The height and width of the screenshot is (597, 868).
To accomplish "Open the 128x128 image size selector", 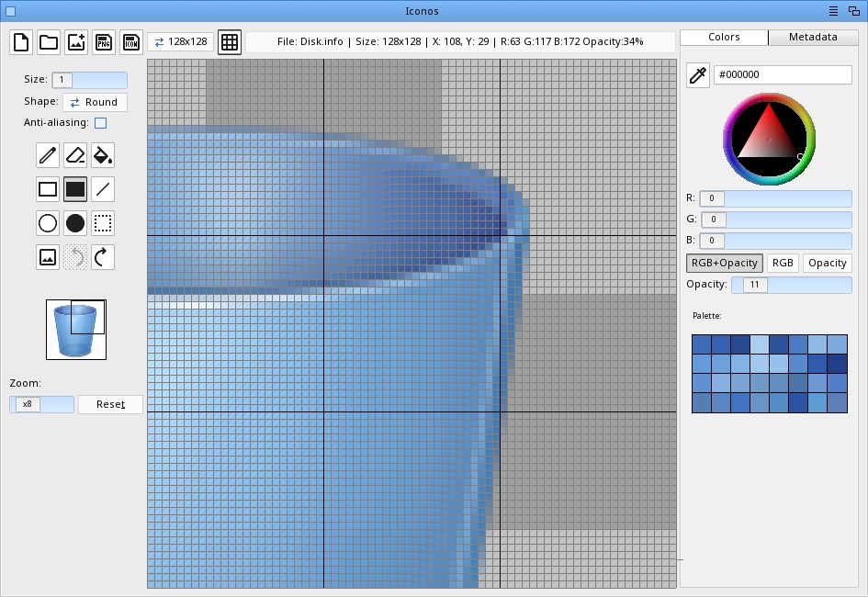I will tap(181, 42).
